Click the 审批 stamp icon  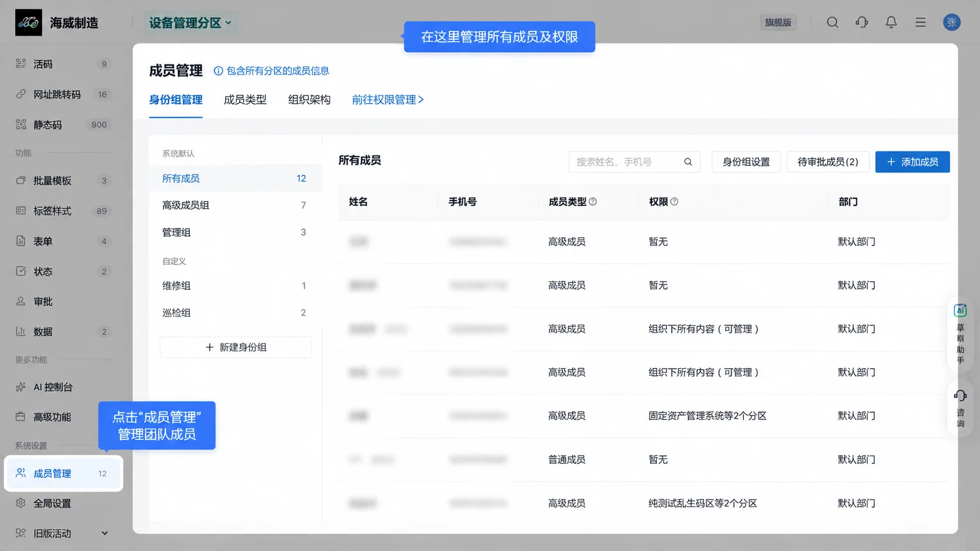[x=21, y=301]
